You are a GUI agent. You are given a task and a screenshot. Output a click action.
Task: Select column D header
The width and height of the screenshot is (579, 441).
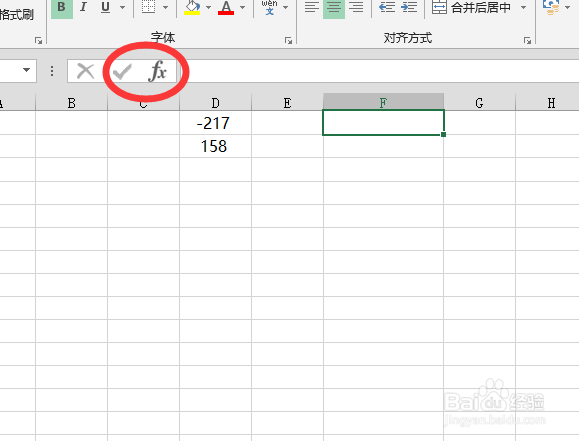point(215,103)
